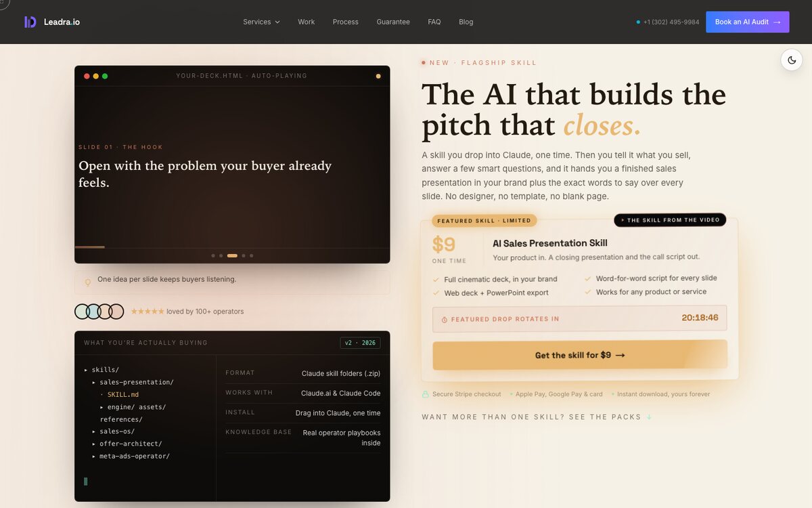Open the Blog nav link
This screenshot has height=508, width=812.
pyautogui.click(x=466, y=22)
